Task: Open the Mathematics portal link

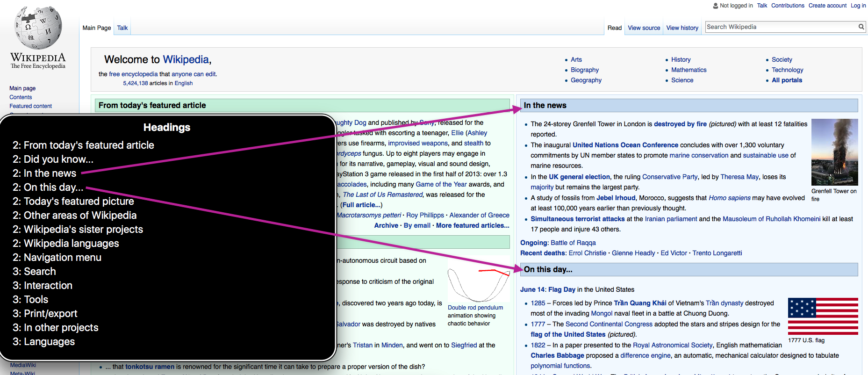Action: 689,70
